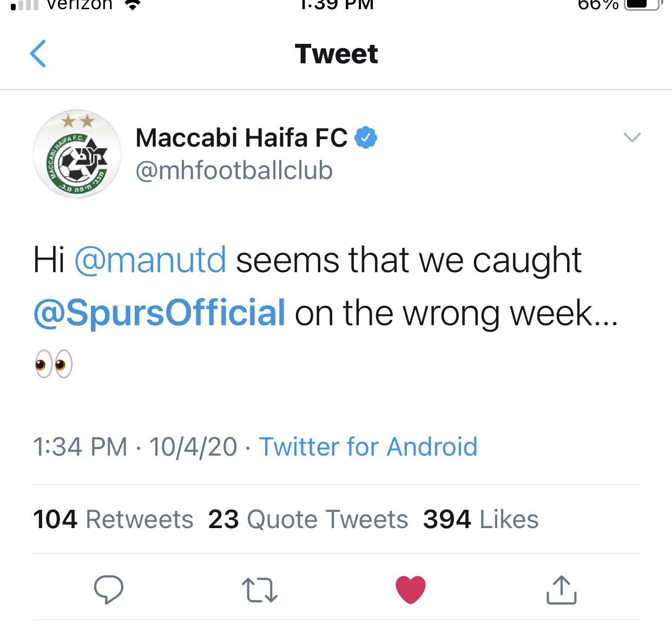Tap the eyes emoji in tweet
Screen dimensions: 672x632
point(53,363)
